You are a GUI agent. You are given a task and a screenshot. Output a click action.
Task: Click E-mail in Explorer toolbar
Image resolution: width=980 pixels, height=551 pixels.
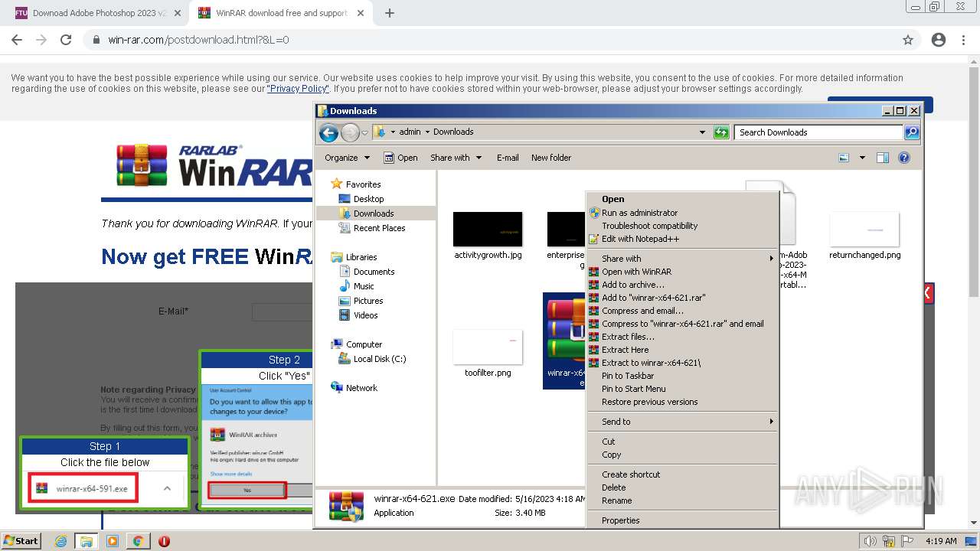coord(508,158)
